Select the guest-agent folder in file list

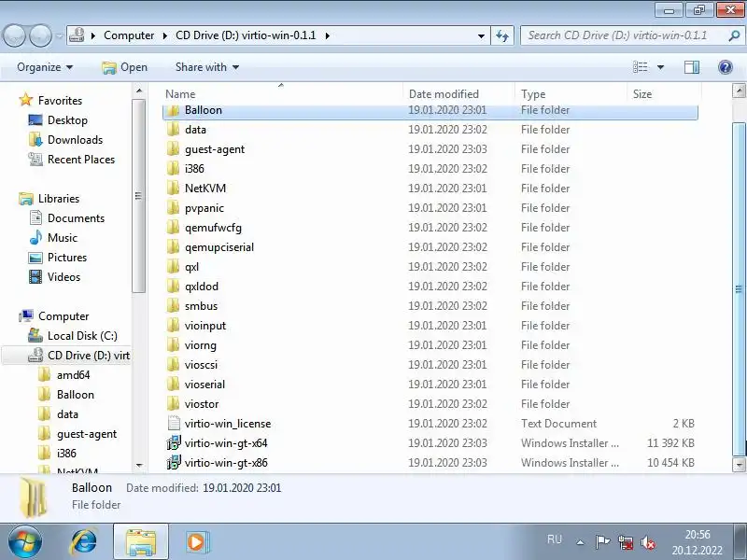(x=430, y=149)
